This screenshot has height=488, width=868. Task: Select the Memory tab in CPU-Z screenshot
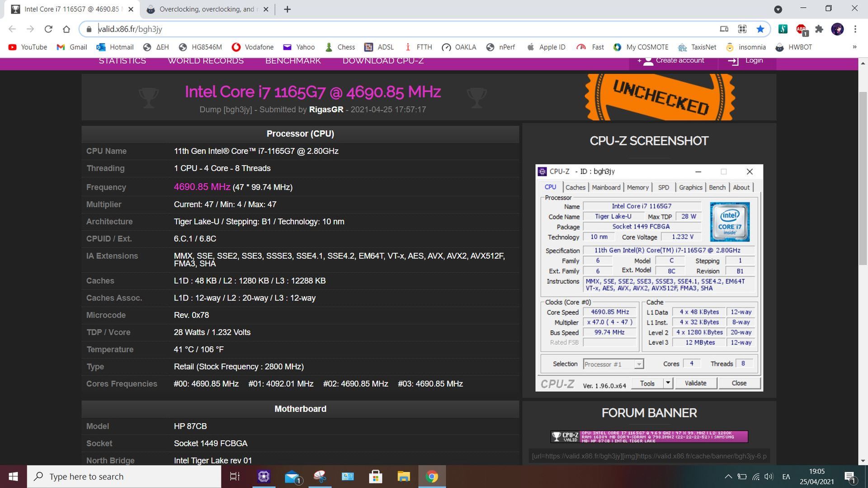[x=637, y=188]
